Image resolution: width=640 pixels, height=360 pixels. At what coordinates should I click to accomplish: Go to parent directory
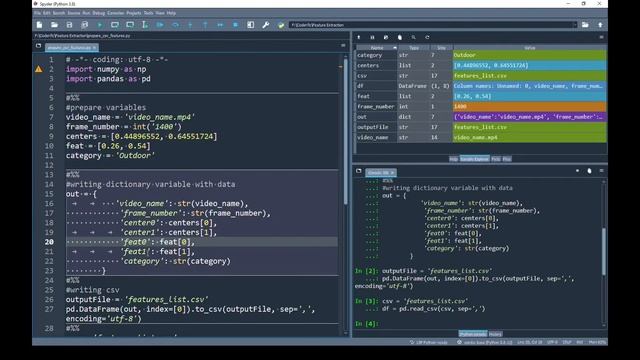tap(600, 25)
